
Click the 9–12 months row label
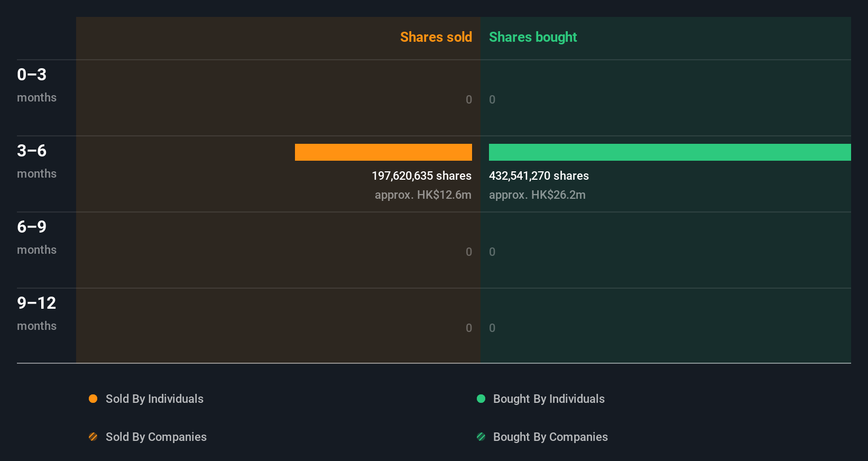[36, 314]
